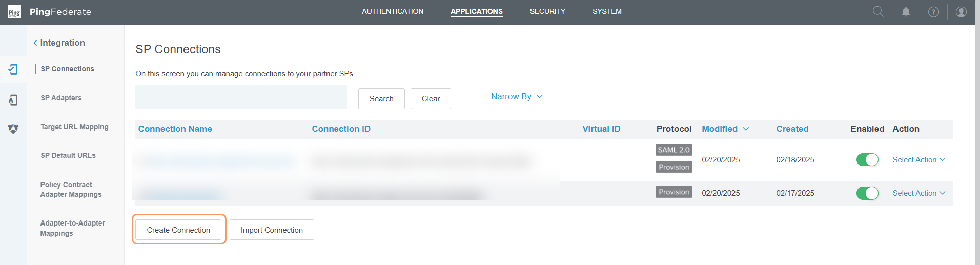The image size is (980, 265).
Task: Click the Provision badge in 02/17/2025 row
Action: [x=673, y=192]
